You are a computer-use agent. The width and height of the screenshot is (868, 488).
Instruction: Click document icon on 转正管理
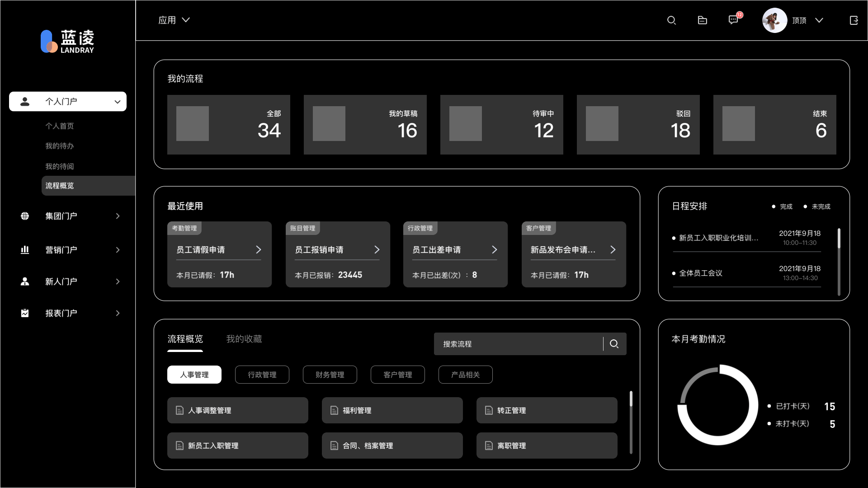pyautogui.click(x=489, y=410)
